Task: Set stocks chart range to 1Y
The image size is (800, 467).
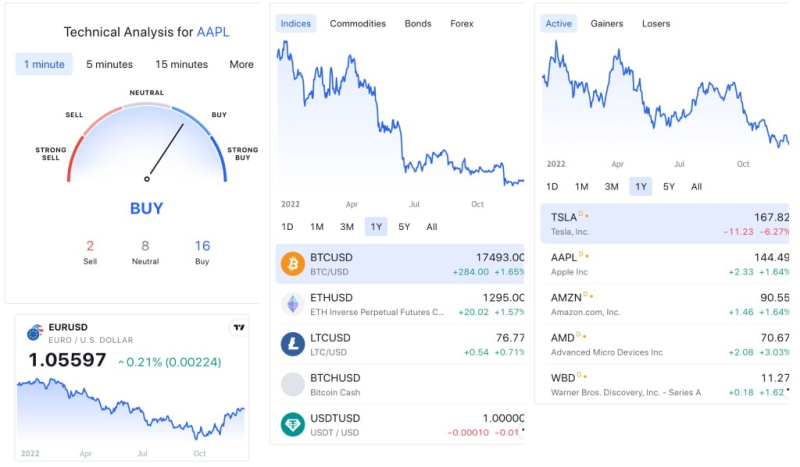Action: 641,187
